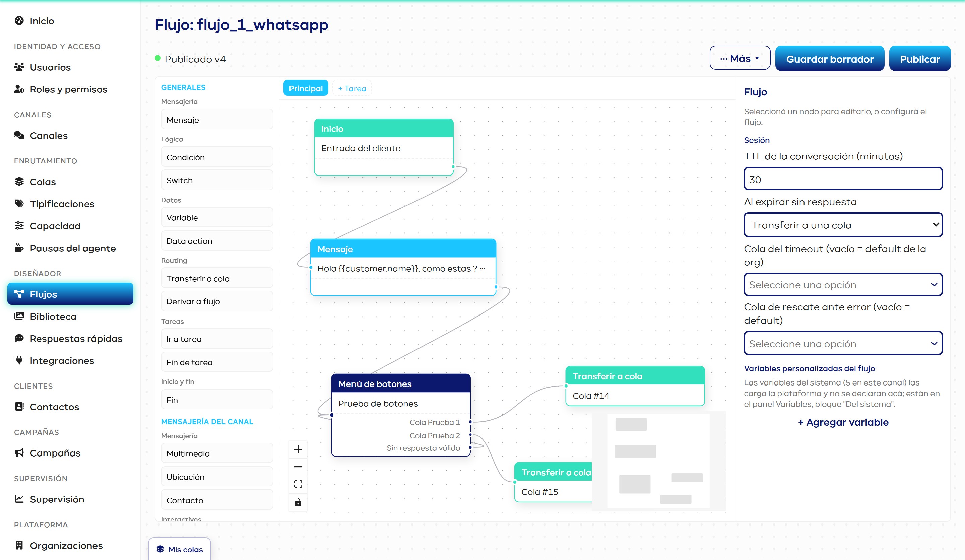Click the zoom in plus control

(x=298, y=449)
